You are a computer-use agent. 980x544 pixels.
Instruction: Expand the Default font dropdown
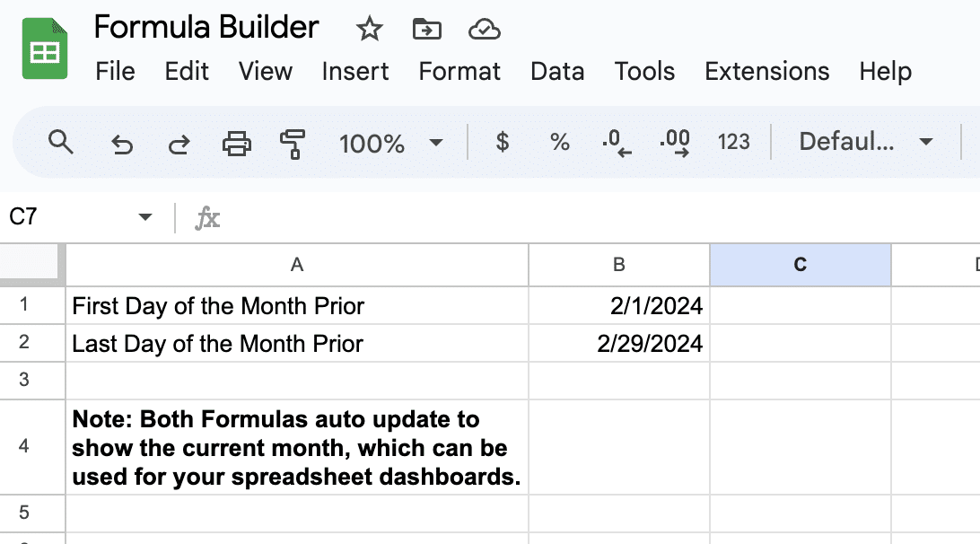(x=866, y=142)
